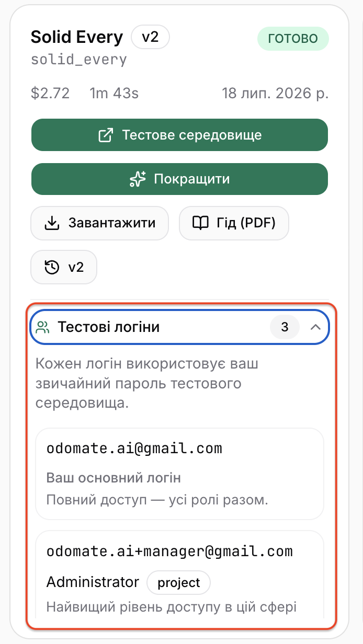Collapse Тестові логіни with the chevron arrow
363x644 pixels.
click(x=315, y=327)
